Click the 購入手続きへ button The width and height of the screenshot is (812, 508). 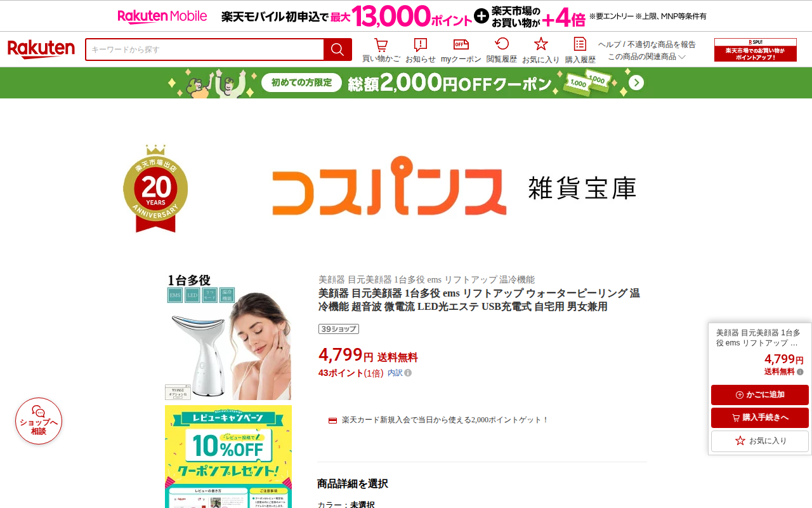click(x=760, y=418)
